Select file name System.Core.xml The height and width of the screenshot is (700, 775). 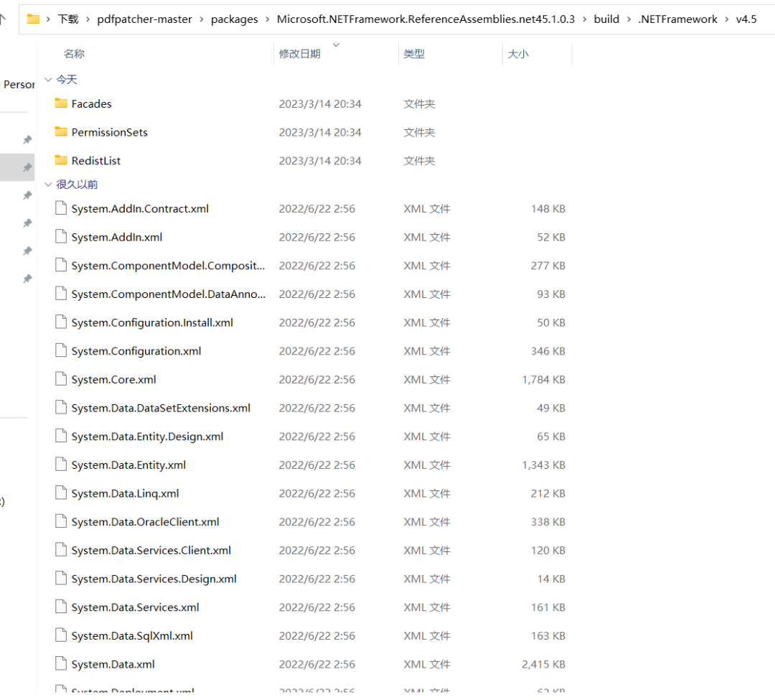[113, 379]
